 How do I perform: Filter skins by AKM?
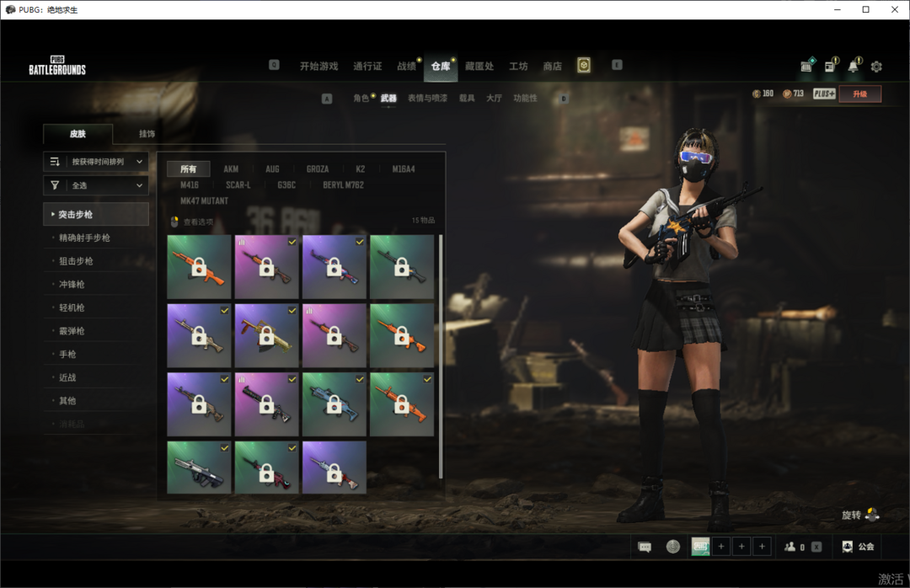[x=231, y=169]
